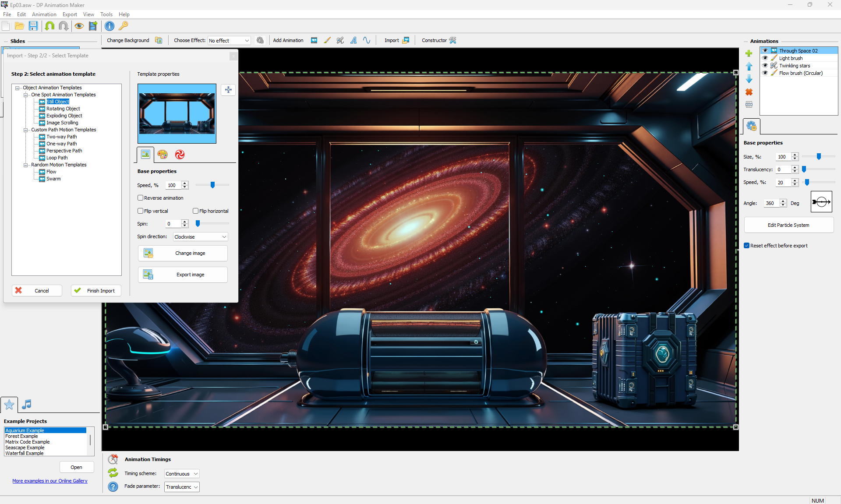
Task: Click the settings gear next to Choose Effect
Action: [x=260, y=40]
